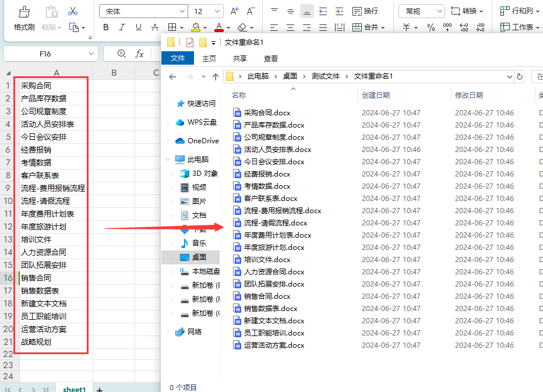Switch to the 主页 tab in Explorer

click(209, 58)
